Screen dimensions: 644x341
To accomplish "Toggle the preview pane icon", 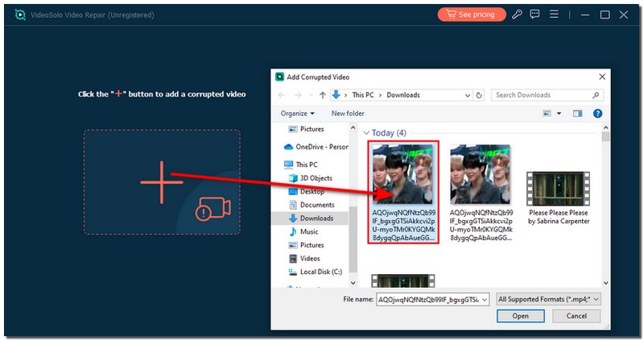I will (576, 114).
